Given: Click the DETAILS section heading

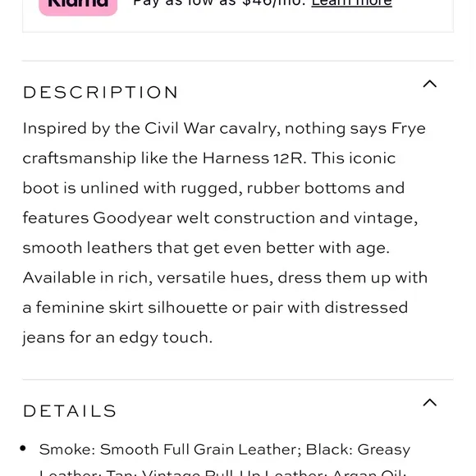Looking at the screenshot, I should 70,411.
